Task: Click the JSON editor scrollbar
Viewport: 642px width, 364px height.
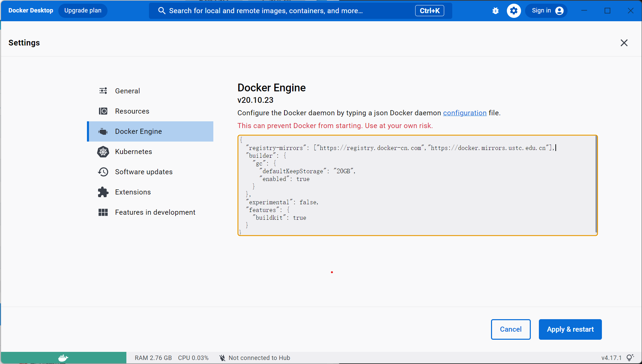Action: click(x=596, y=185)
